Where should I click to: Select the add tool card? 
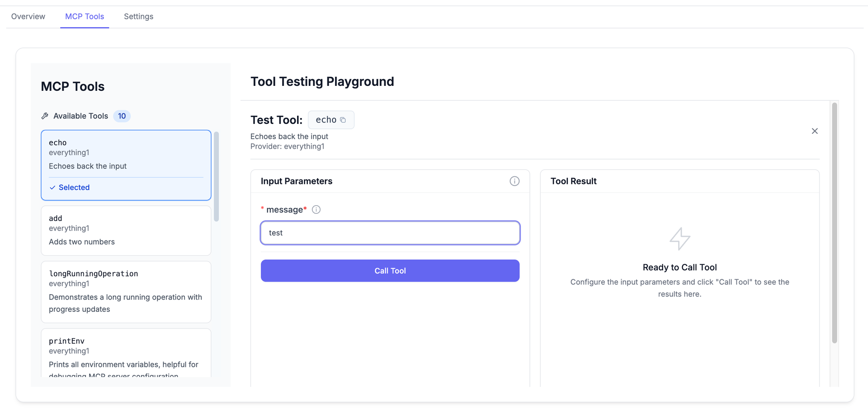tap(126, 230)
